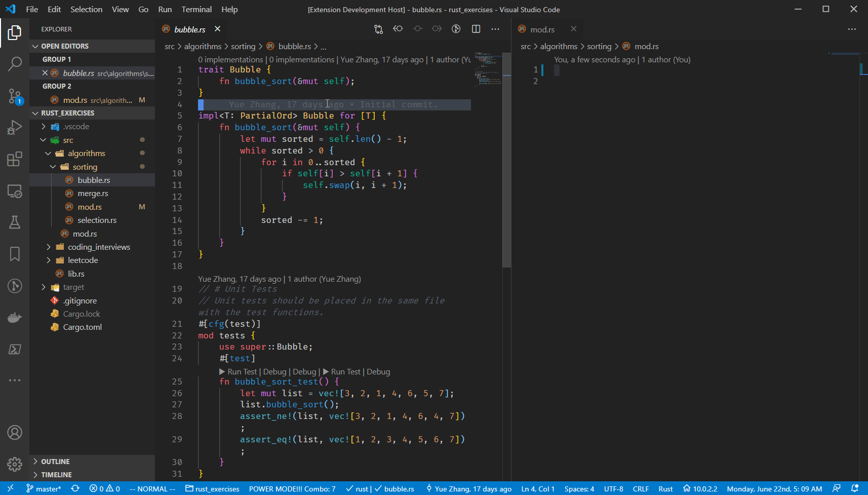Close bubble.rs in Open Editors list
This screenshot has width=868, height=495.
point(45,73)
